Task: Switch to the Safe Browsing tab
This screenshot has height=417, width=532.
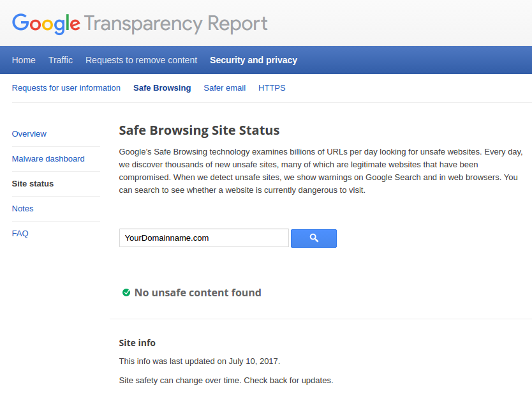Action: click(162, 87)
